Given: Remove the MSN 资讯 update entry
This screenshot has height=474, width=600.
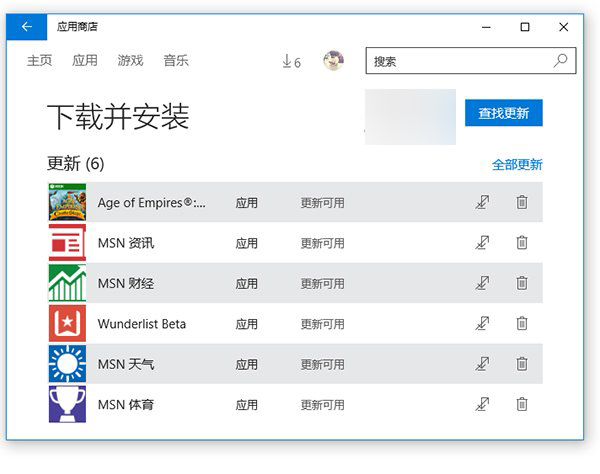Looking at the screenshot, I should pyautogui.click(x=522, y=243).
